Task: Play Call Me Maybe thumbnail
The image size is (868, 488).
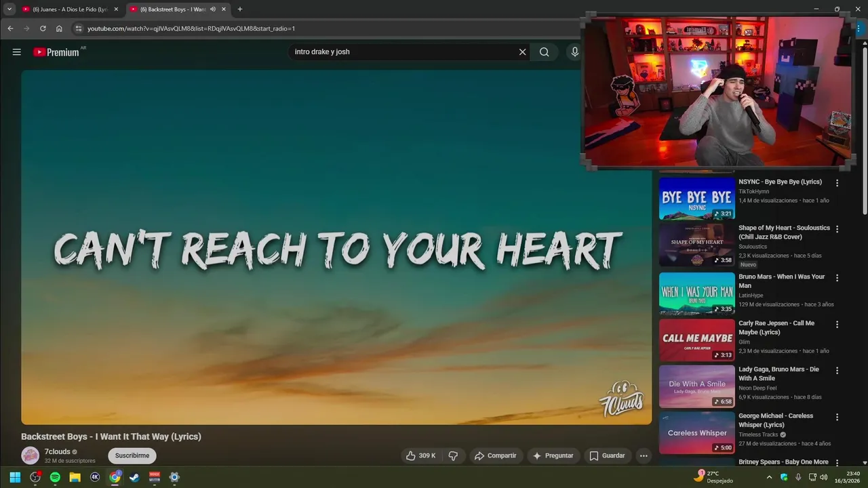Action: pos(697,340)
